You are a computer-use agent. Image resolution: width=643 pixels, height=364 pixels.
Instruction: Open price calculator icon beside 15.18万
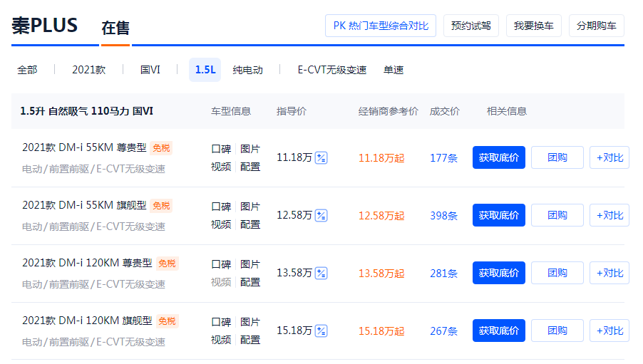321,331
